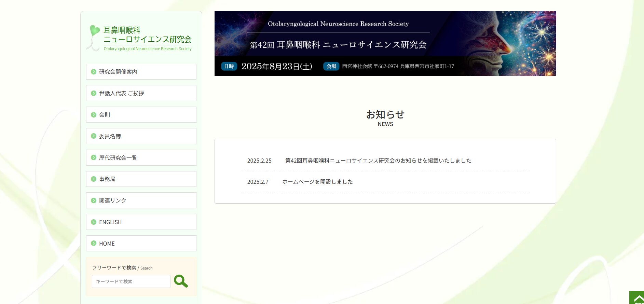Screen dimensions: 644x304
Task: Click the 耳鼻咽喉科ニューロサイエンス研究会 site title
Action: [x=147, y=35]
